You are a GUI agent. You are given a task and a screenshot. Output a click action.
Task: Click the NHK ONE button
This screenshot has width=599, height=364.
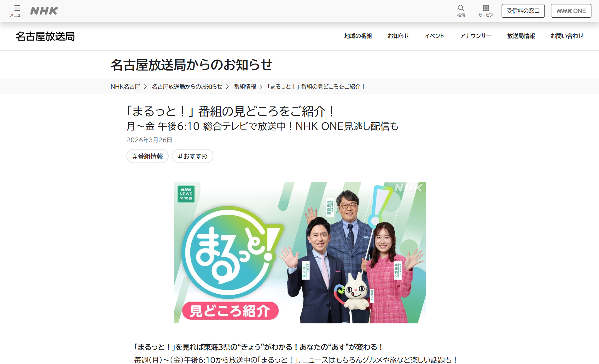tap(571, 11)
